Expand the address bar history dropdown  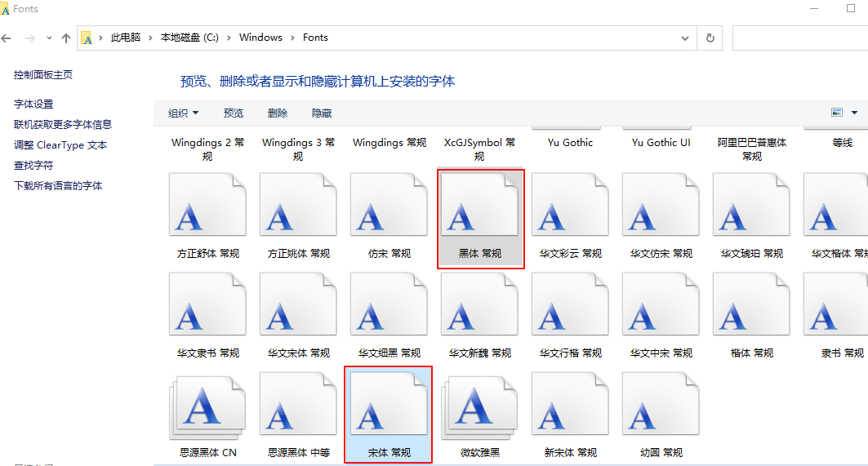[685, 38]
